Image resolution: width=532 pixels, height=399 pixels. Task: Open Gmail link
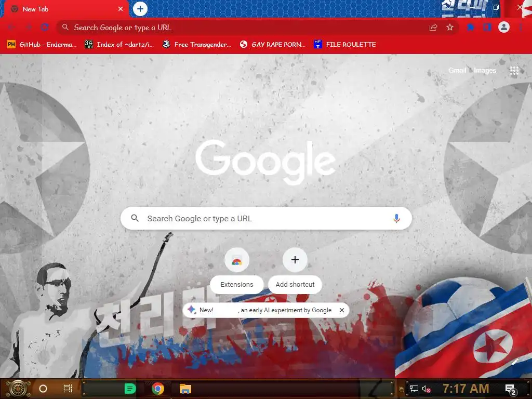click(x=457, y=70)
